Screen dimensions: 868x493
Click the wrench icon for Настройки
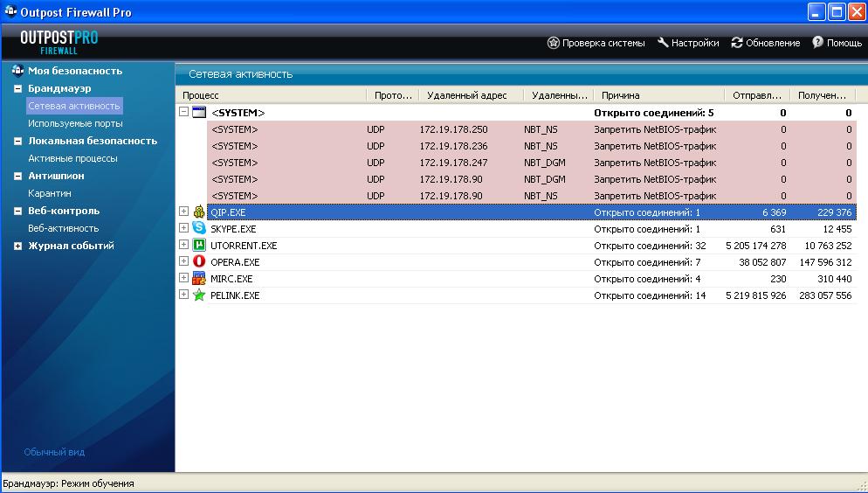[663, 43]
